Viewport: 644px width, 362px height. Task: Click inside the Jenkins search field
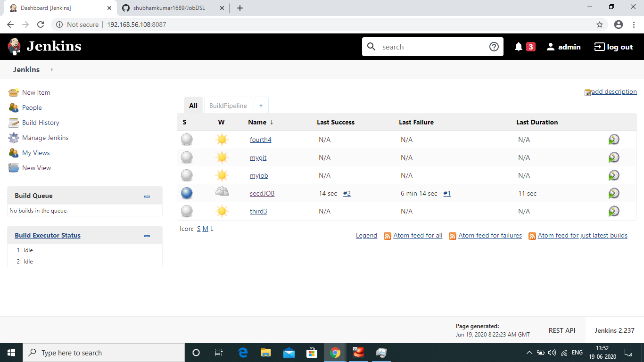point(424,47)
